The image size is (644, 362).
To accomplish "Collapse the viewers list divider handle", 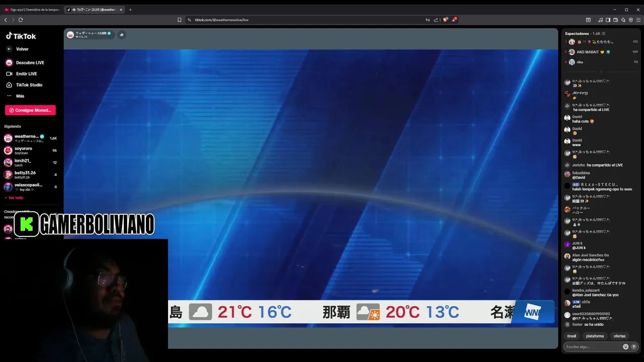I will point(601,72).
